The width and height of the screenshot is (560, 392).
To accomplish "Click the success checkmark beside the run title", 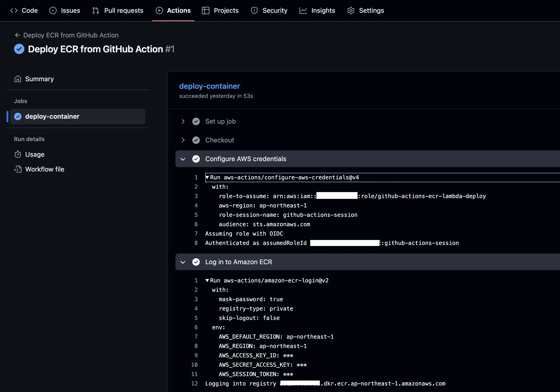I will click(x=19, y=49).
